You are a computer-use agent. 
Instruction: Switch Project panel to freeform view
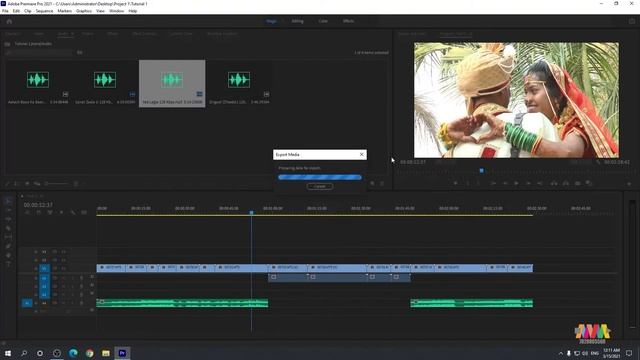point(37,184)
